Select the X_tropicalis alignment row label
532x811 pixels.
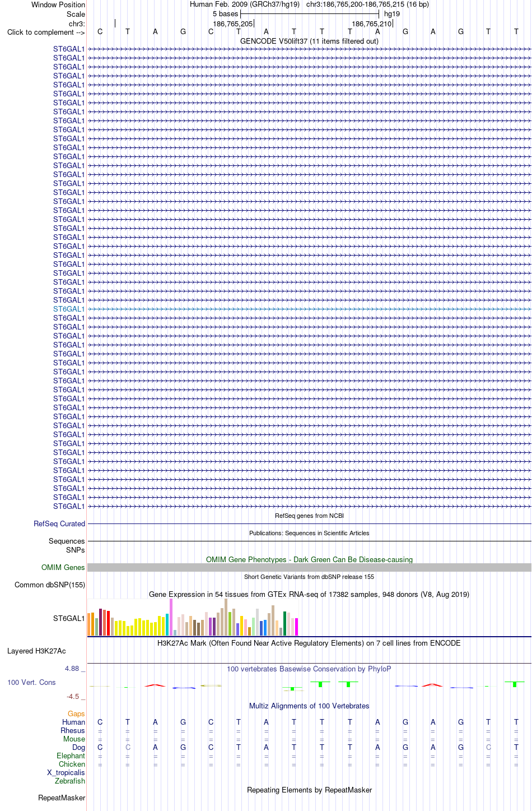66,772
